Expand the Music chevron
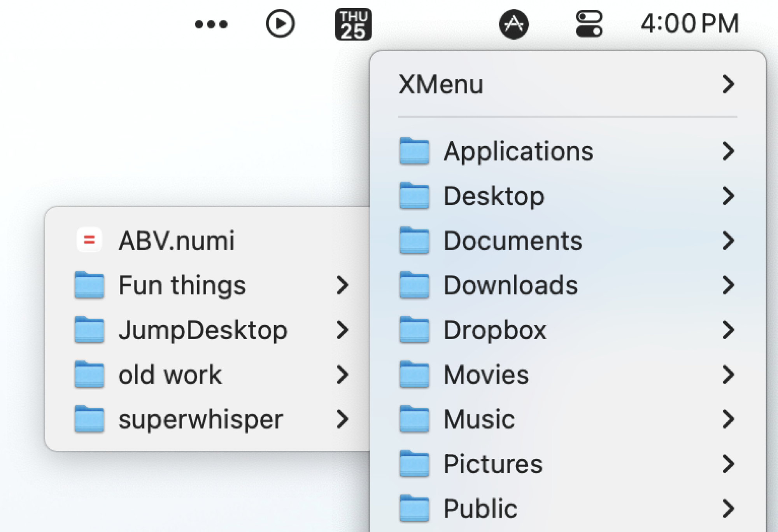This screenshot has width=778, height=532. (728, 419)
